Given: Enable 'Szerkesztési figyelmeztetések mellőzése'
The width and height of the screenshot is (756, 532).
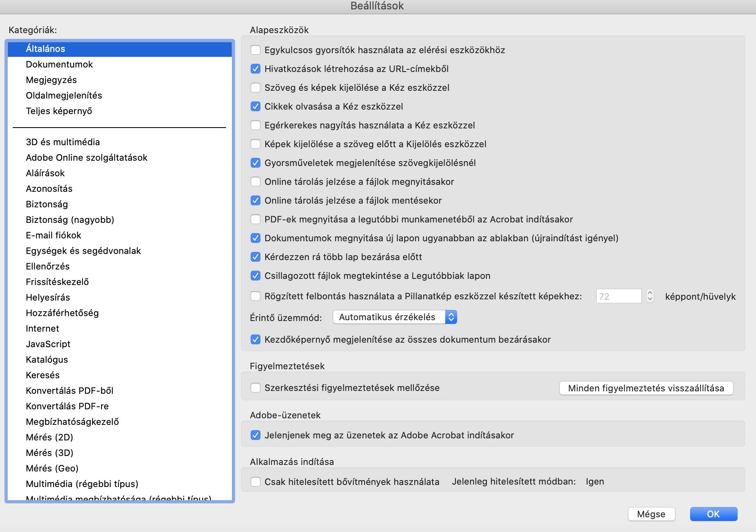Looking at the screenshot, I should (x=256, y=388).
